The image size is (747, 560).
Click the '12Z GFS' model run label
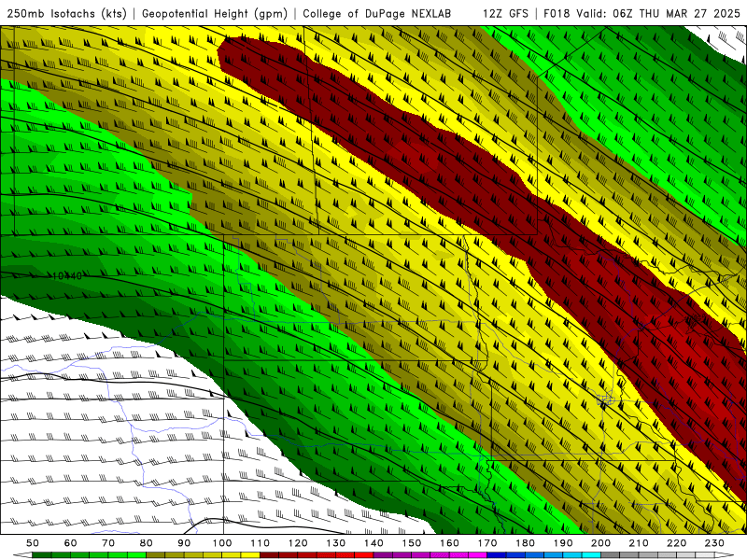tap(505, 14)
